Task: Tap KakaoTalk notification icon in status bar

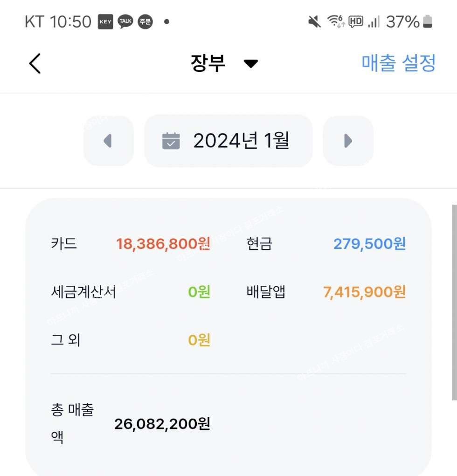Action: [125, 21]
